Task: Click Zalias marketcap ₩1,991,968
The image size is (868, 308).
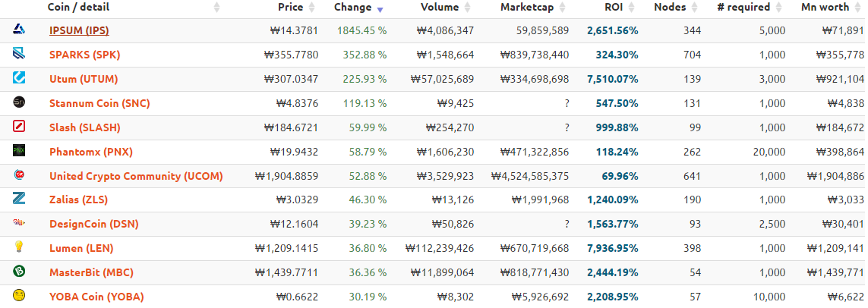Action: (540, 200)
